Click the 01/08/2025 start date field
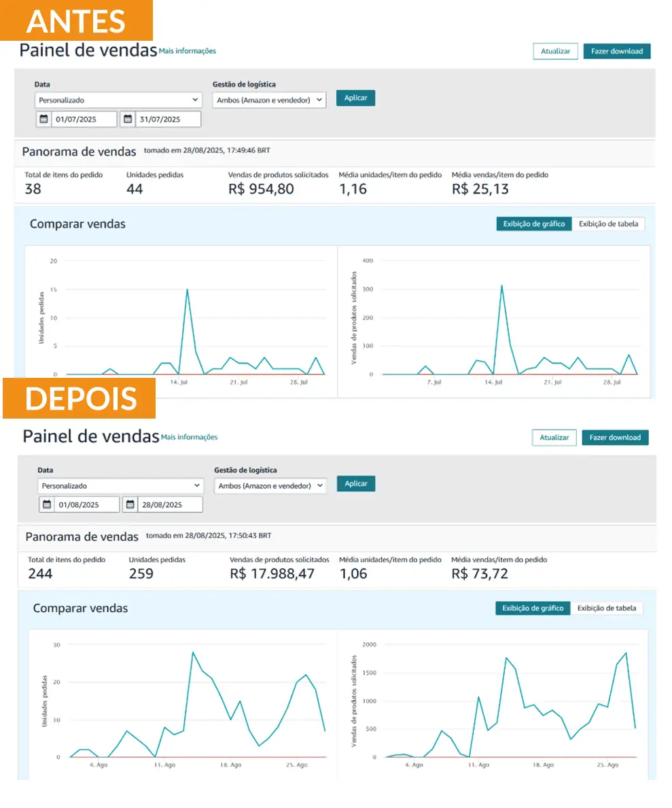This screenshot has width=672, height=808. [86, 505]
